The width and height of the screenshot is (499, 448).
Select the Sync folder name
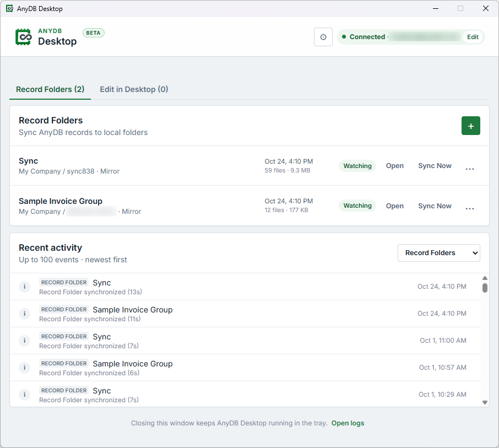pos(28,161)
